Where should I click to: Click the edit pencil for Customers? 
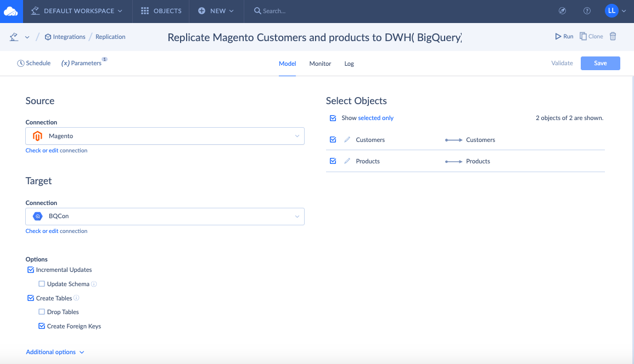[x=347, y=139]
